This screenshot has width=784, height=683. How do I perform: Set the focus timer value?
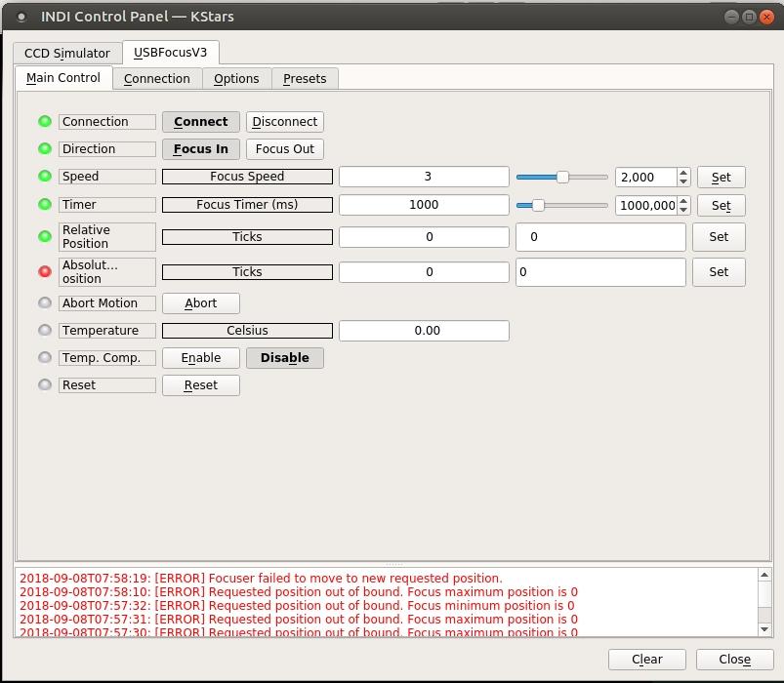pos(721,205)
